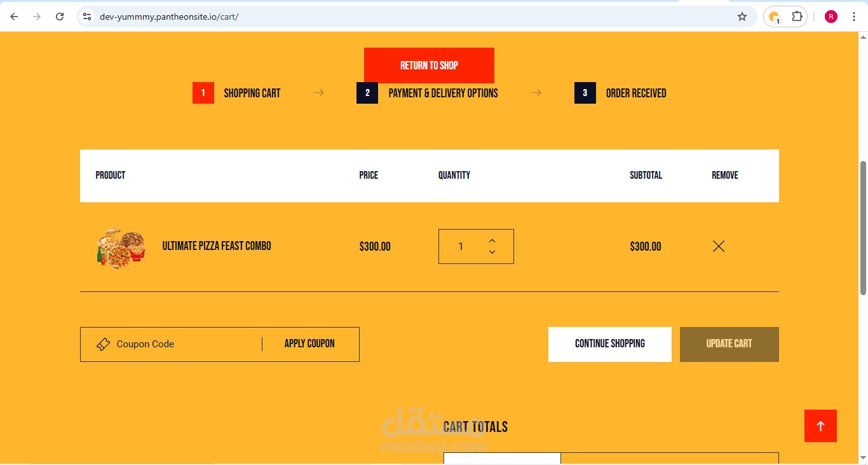The width and height of the screenshot is (868, 465).
Task: Open the pizza combo product thumbnail
Action: pyautogui.click(x=121, y=247)
